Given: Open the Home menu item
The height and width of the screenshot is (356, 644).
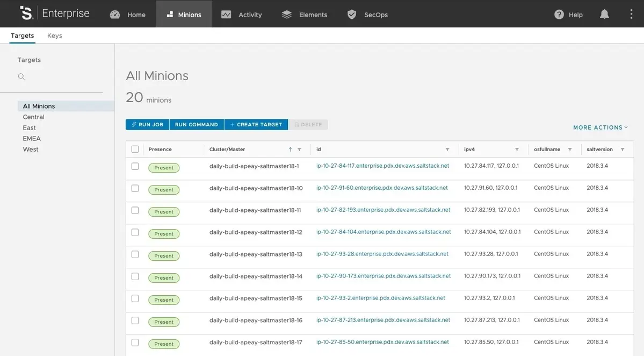Looking at the screenshot, I should click(x=136, y=15).
